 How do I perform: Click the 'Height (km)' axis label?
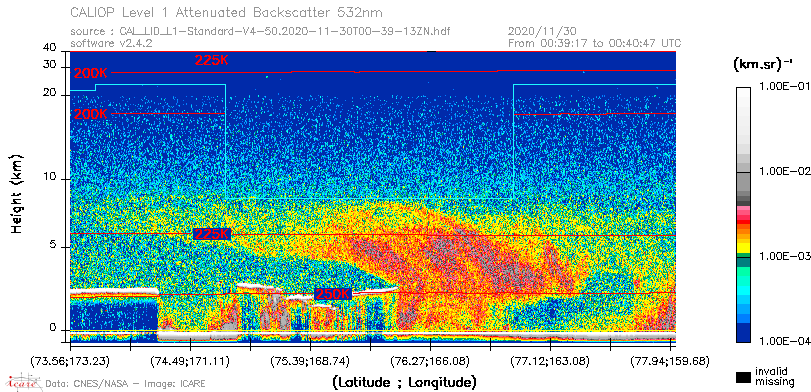[17, 193]
